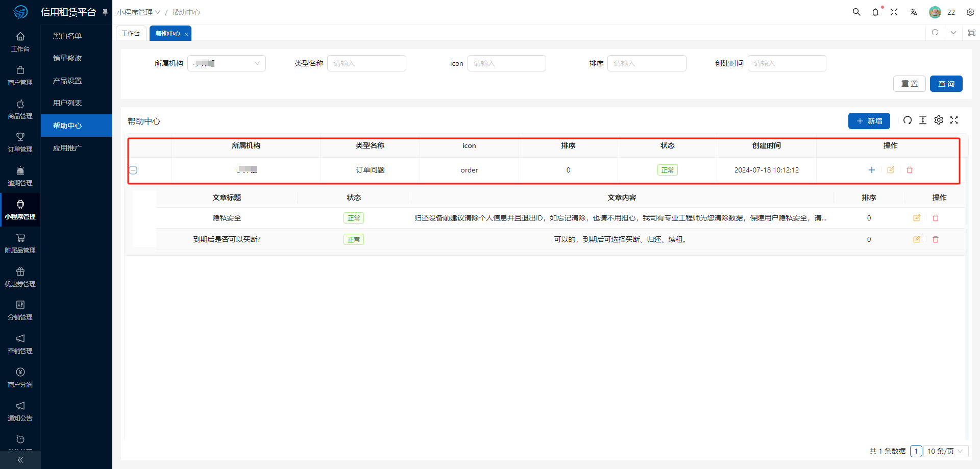
Task: Collapse the expanded 订单问题 row
Action: 133,170
